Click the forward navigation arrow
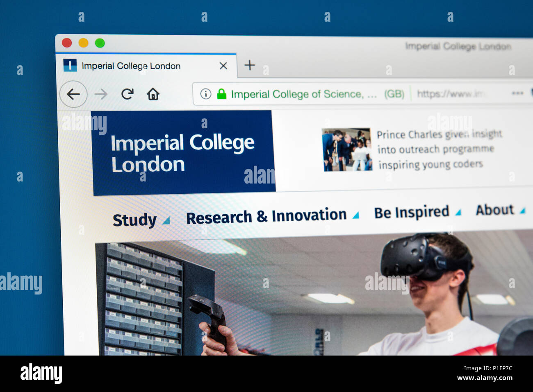The width and height of the screenshot is (533, 392). (x=101, y=94)
